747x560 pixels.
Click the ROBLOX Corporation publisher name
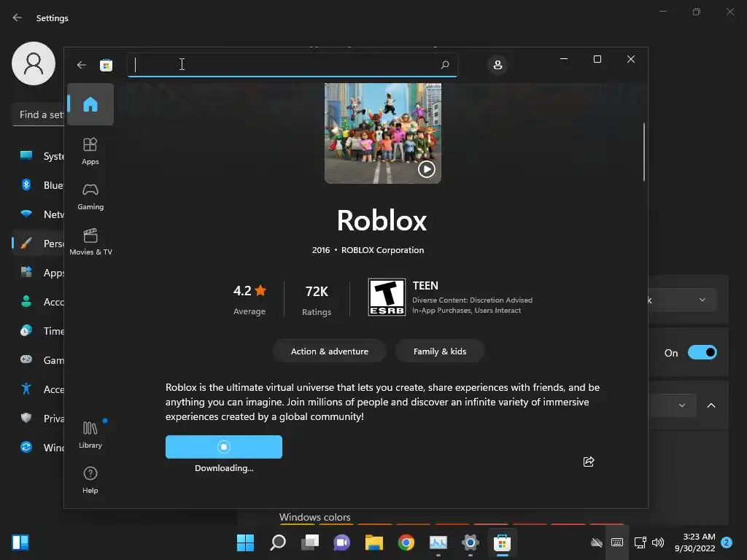(382, 250)
